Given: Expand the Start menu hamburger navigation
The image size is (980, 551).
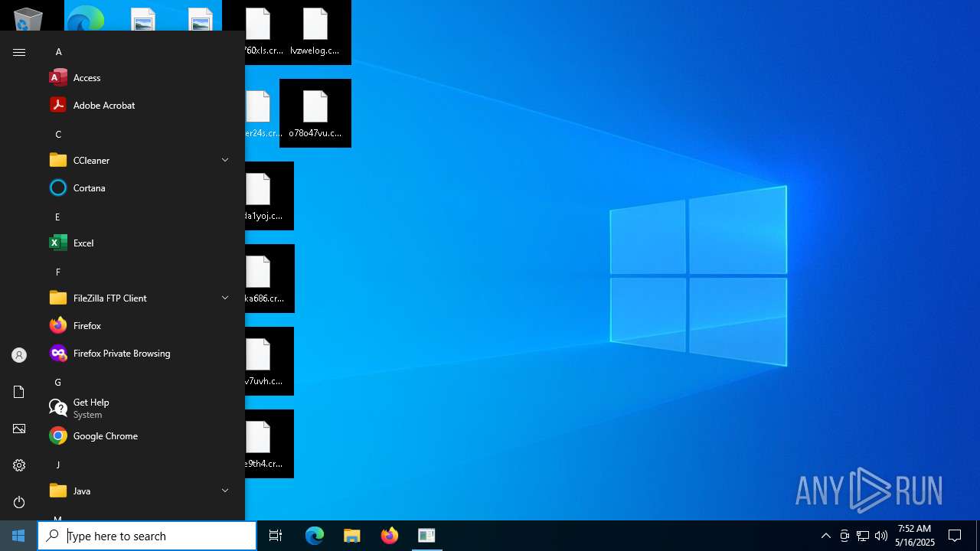Looking at the screenshot, I should click(x=19, y=52).
